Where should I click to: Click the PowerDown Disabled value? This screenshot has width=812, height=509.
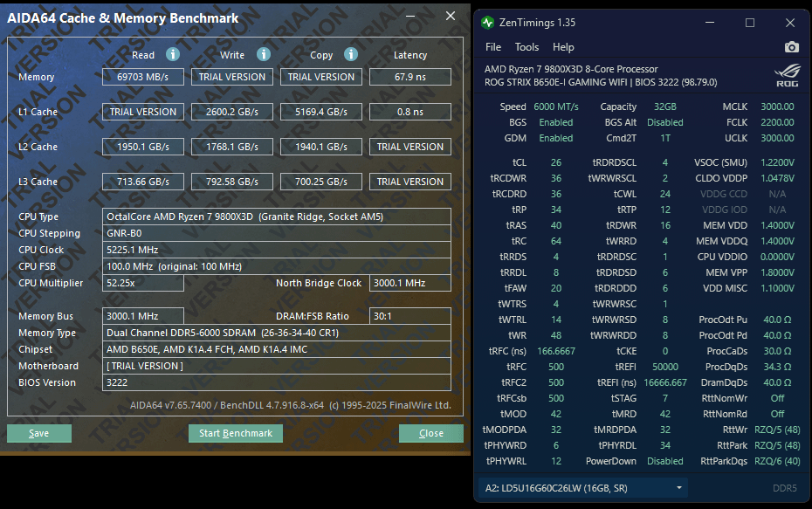[665, 461]
